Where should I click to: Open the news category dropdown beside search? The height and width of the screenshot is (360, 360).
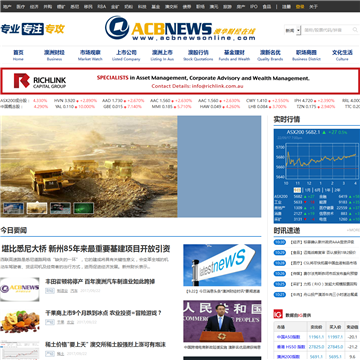tap(293, 30)
